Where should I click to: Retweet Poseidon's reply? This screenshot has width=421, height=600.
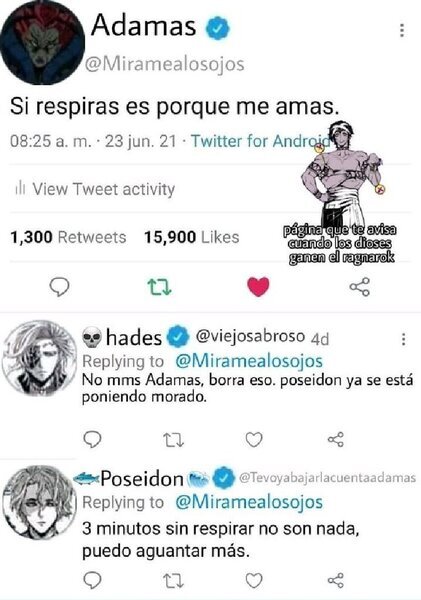pyautogui.click(x=173, y=581)
